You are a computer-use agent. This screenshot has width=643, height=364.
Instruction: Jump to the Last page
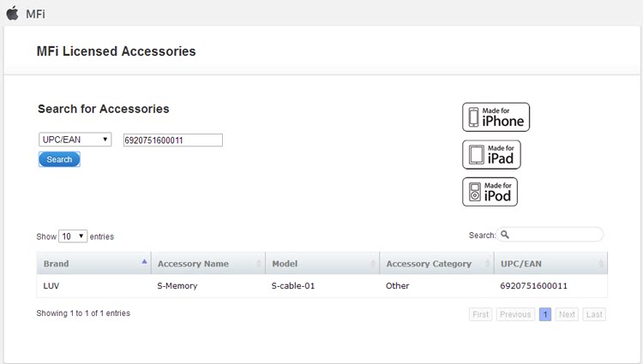click(x=594, y=314)
